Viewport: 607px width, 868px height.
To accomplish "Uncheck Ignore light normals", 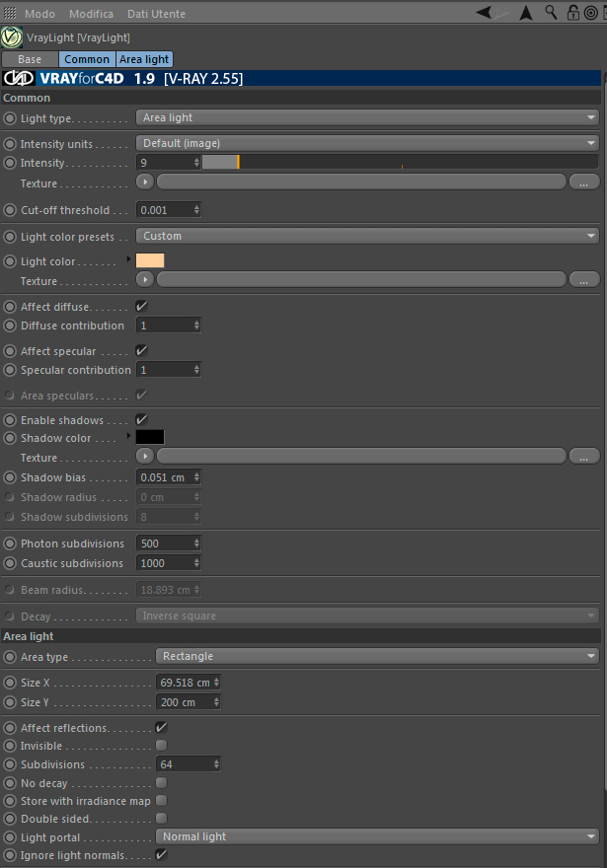I will (x=161, y=855).
